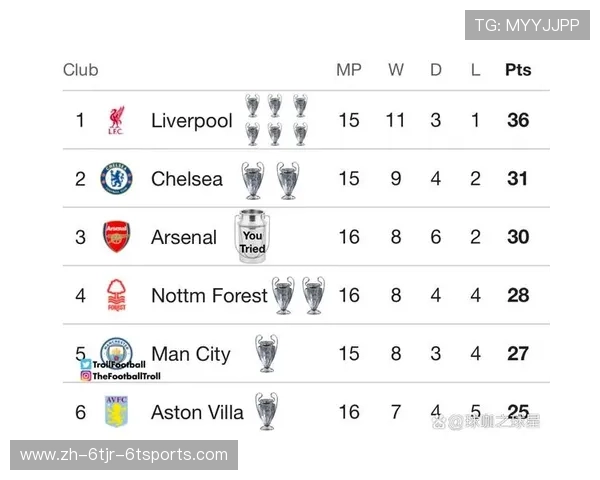Viewport: 600px width, 480px height.
Task: Click the MP column header
Action: click(x=349, y=70)
